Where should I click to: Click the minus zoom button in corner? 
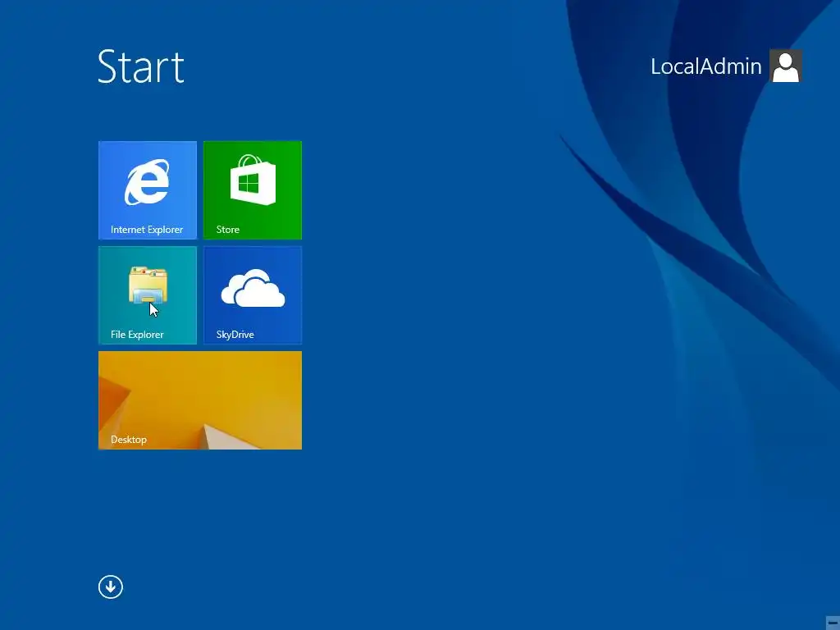pos(832,622)
